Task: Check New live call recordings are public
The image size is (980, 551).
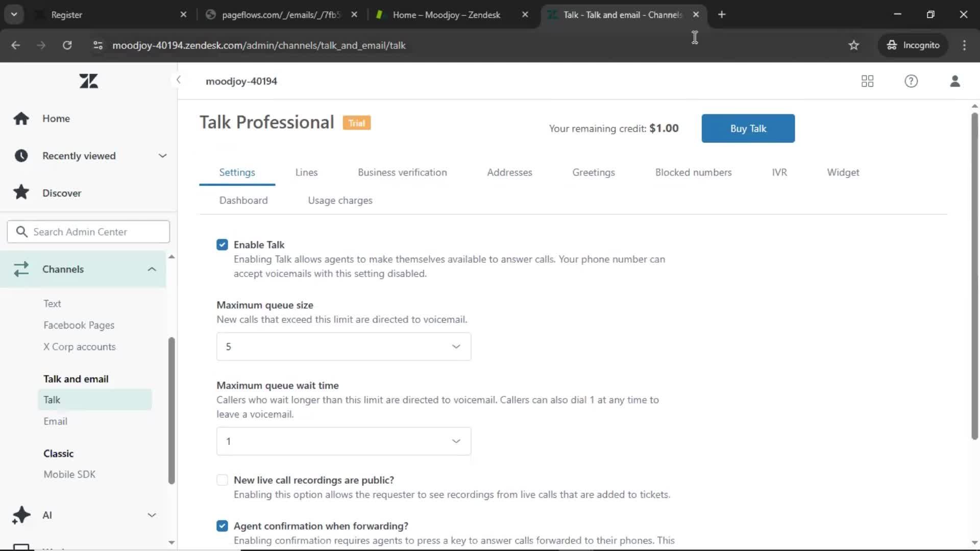Action: pyautogui.click(x=222, y=480)
